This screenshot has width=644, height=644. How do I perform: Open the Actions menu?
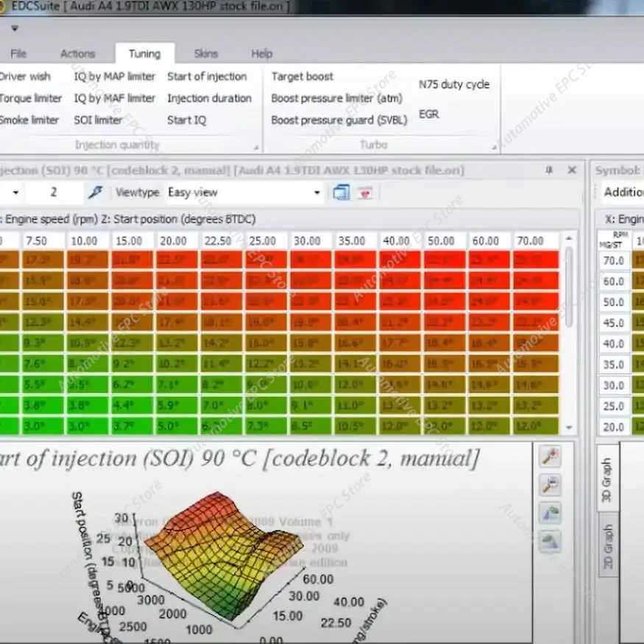coord(78,53)
